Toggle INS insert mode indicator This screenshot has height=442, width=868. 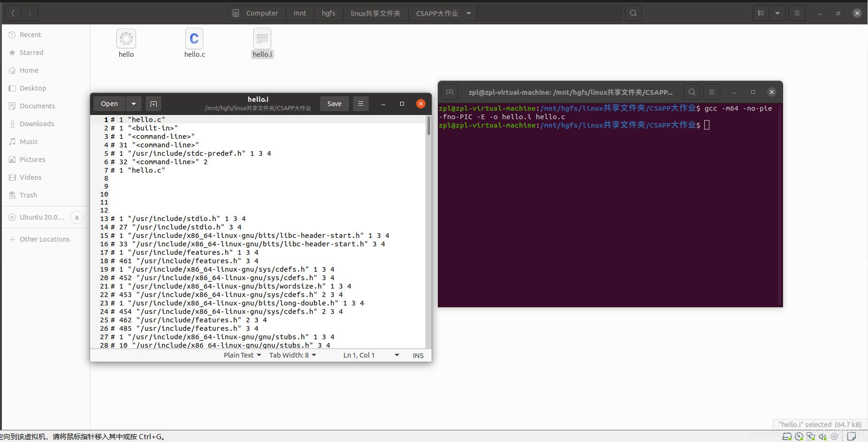click(418, 356)
